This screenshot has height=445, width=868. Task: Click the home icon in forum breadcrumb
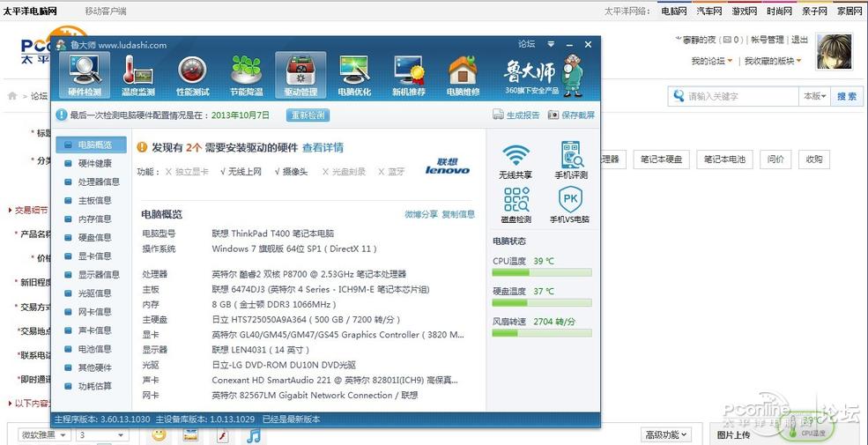(12, 96)
